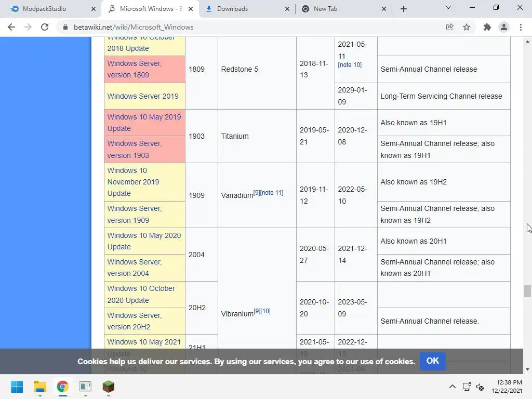Go back with the browser back arrow

11,27
